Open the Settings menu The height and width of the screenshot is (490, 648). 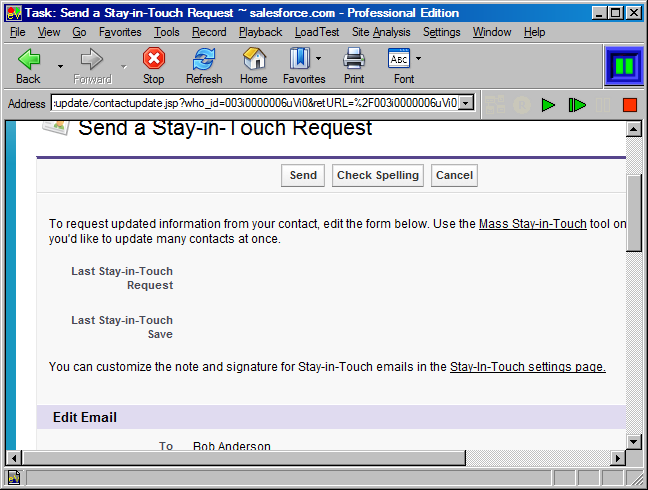click(x=441, y=32)
